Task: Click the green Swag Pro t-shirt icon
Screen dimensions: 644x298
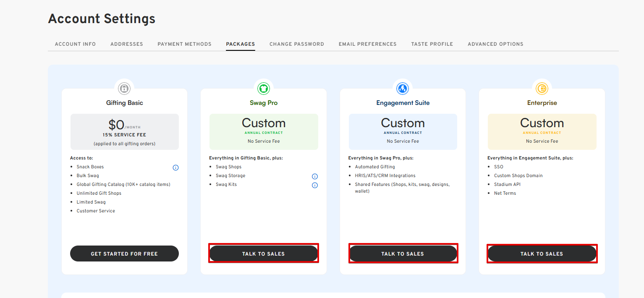Action: 263,89
